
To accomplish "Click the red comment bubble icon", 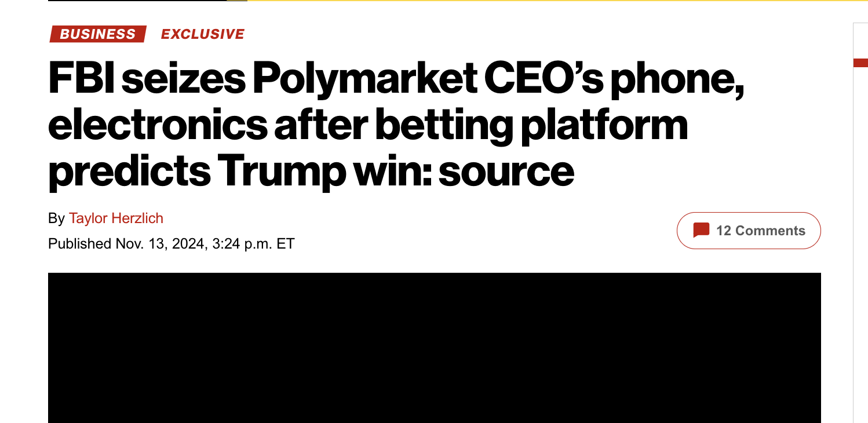I will pyautogui.click(x=701, y=231).
